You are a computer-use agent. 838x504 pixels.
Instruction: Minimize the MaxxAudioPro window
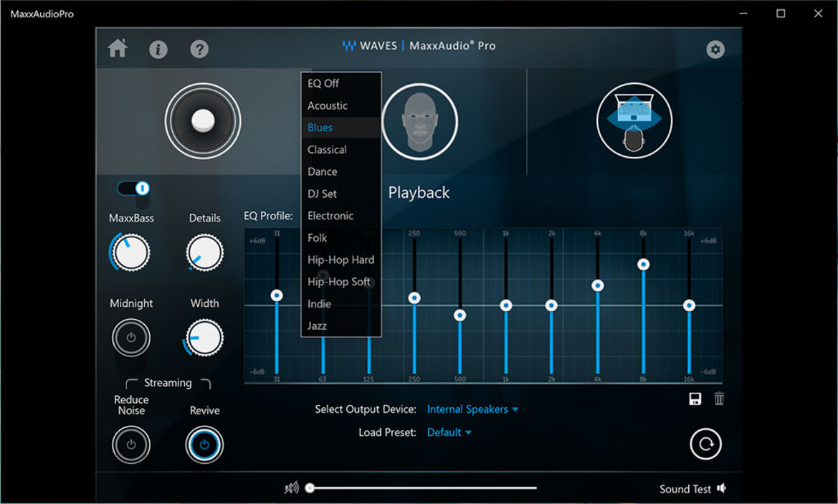pos(743,14)
